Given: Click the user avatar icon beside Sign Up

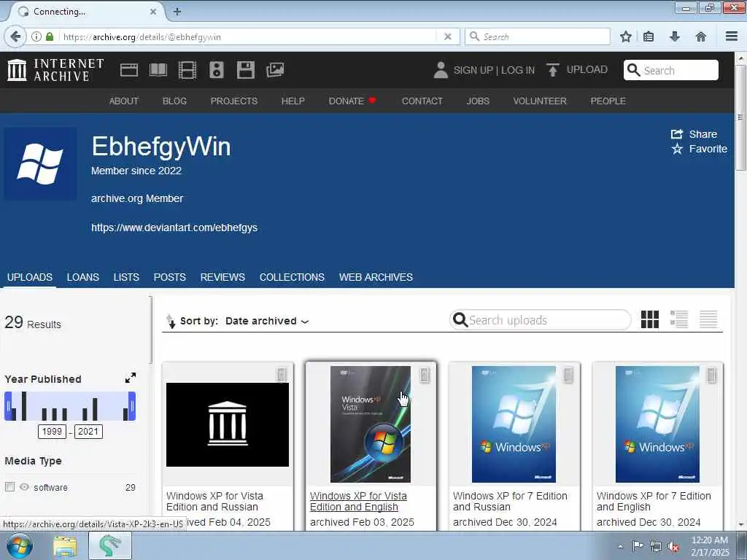Looking at the screenshot, I should coord(441,70).
